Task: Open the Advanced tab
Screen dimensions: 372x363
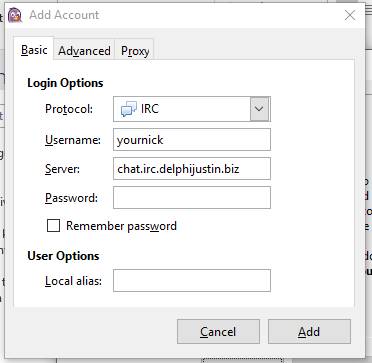Action: 84,51
